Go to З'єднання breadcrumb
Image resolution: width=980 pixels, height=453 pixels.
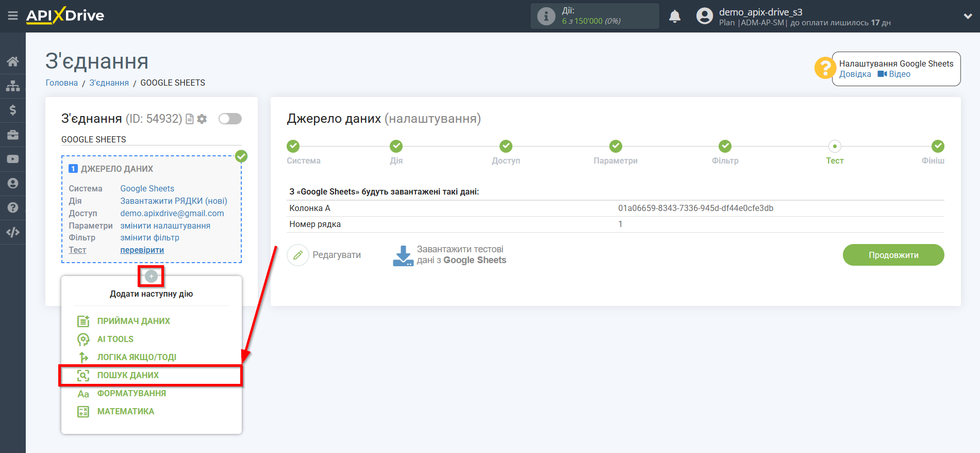[x=109, y=83]
